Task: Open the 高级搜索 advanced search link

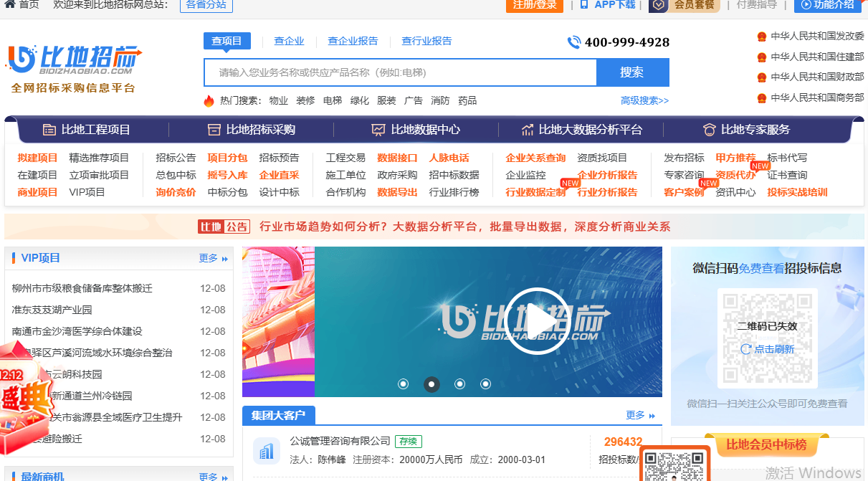Action: click(644, 100)
